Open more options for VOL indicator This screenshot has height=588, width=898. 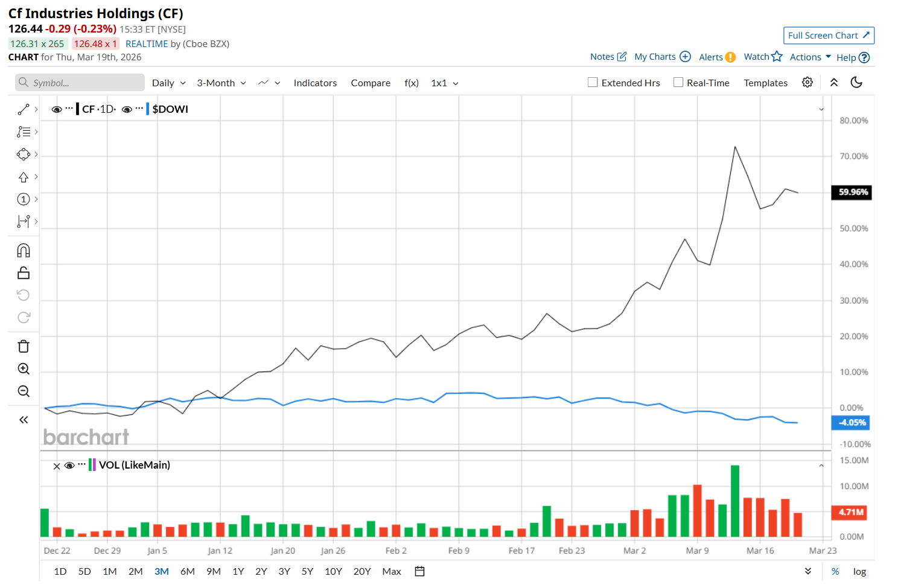tap(82, 464)
